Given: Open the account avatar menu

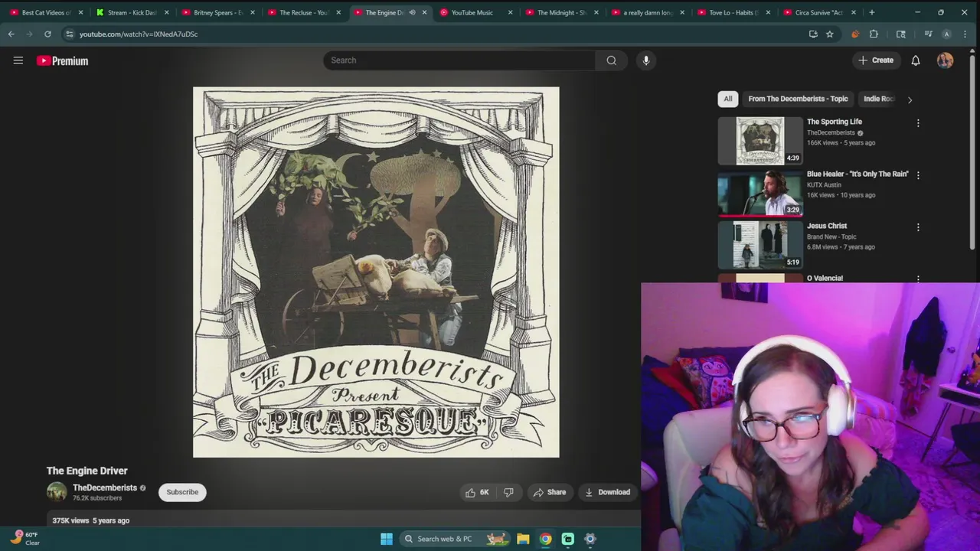Looking at the screenshot, I should (946, 60).
